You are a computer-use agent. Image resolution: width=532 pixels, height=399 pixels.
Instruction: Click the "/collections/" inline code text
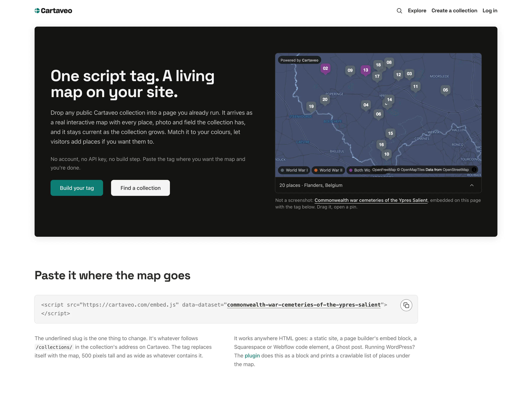pyautogui.click(x=54, y=347)
